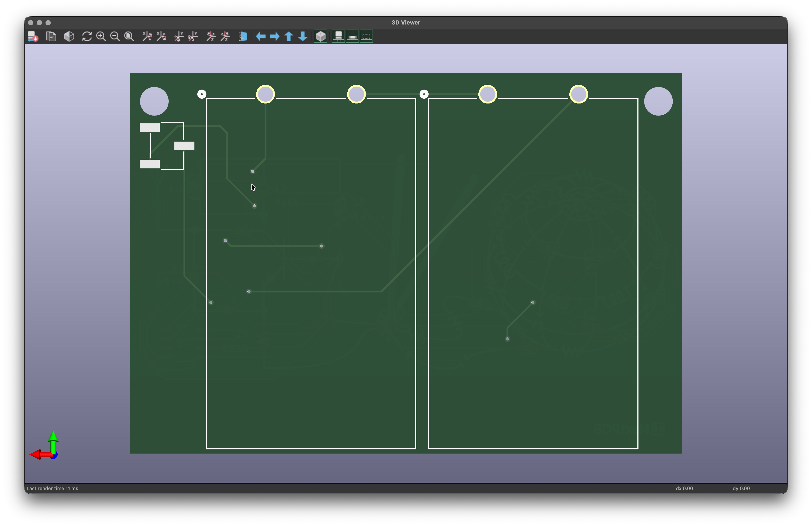This screenshot has height=526, width=812.
Task: Fit the board to the screen
Action: [x=129, y=37]
